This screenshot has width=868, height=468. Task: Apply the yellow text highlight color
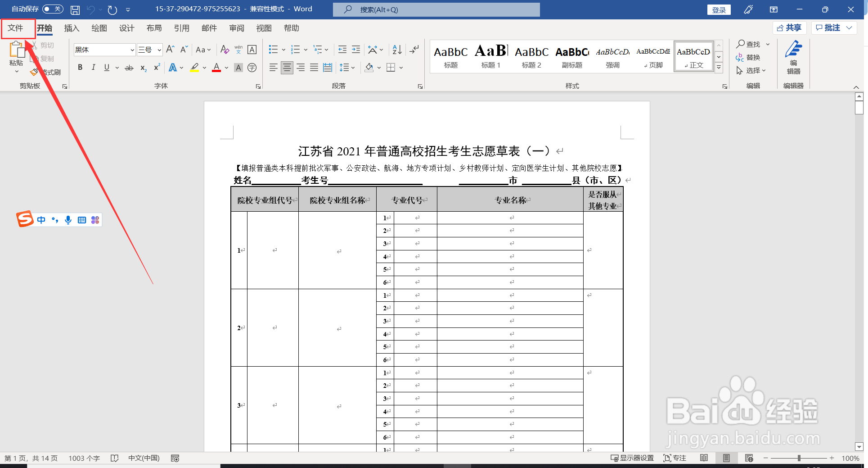194,68
